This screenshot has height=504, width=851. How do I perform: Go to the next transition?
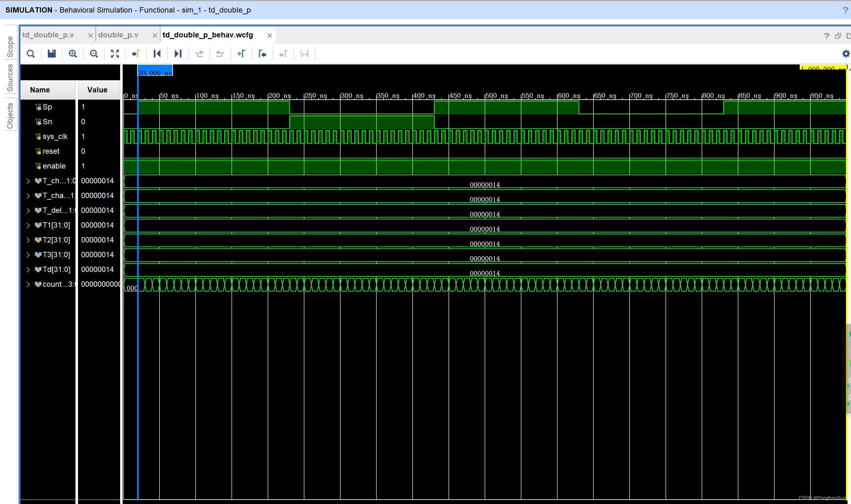[220, 54]
